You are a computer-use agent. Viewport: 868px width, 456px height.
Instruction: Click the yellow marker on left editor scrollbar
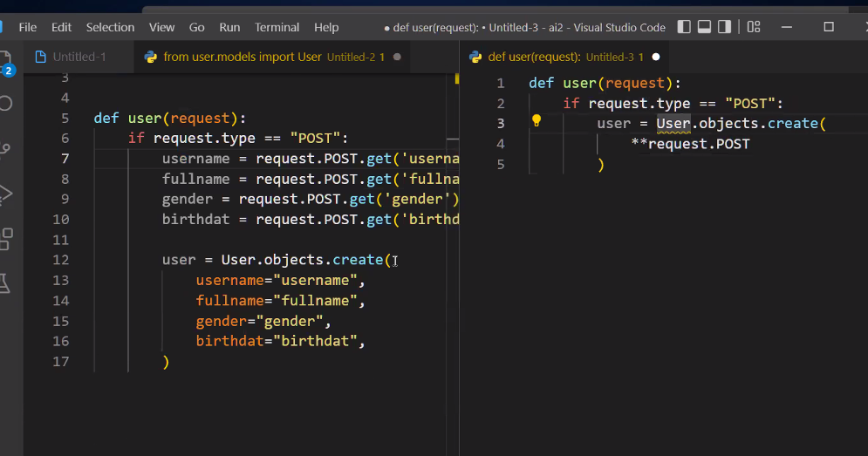pyautogui.click(x=457, y=78)
